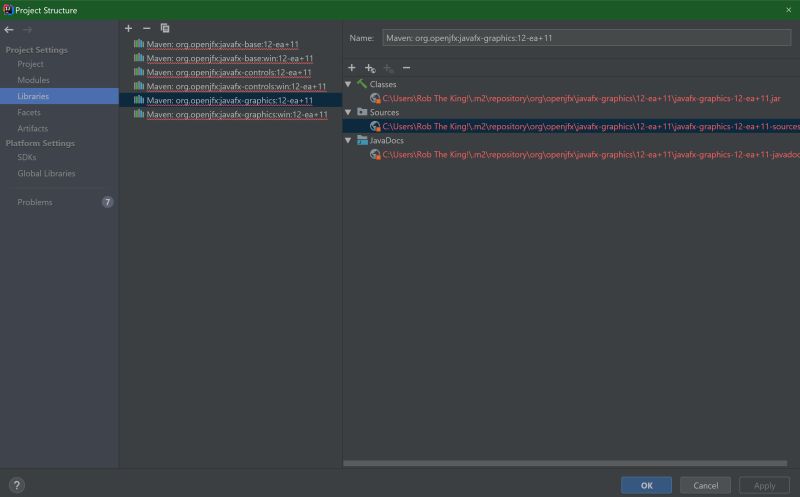Collapse the Sources node
Image resolution: width=800 pixels, height=497 pixels.
pyautogui.click(x=348, y=112)
